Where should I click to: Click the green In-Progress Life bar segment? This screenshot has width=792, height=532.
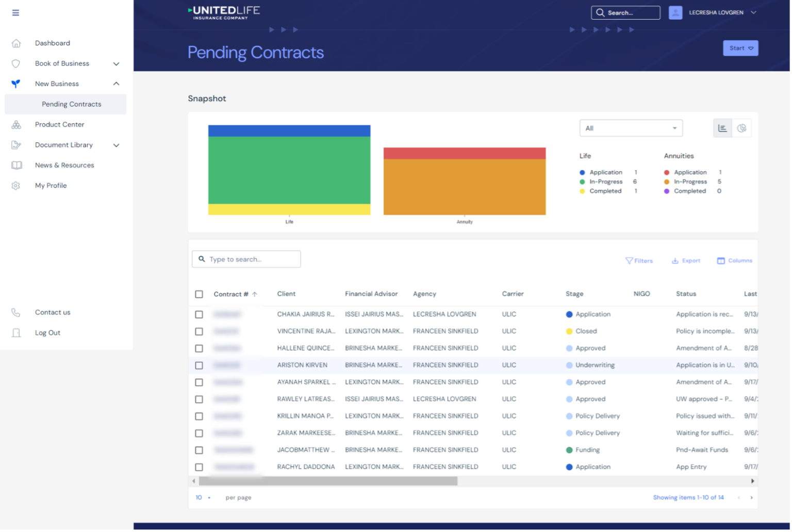(x=289, y=170)
